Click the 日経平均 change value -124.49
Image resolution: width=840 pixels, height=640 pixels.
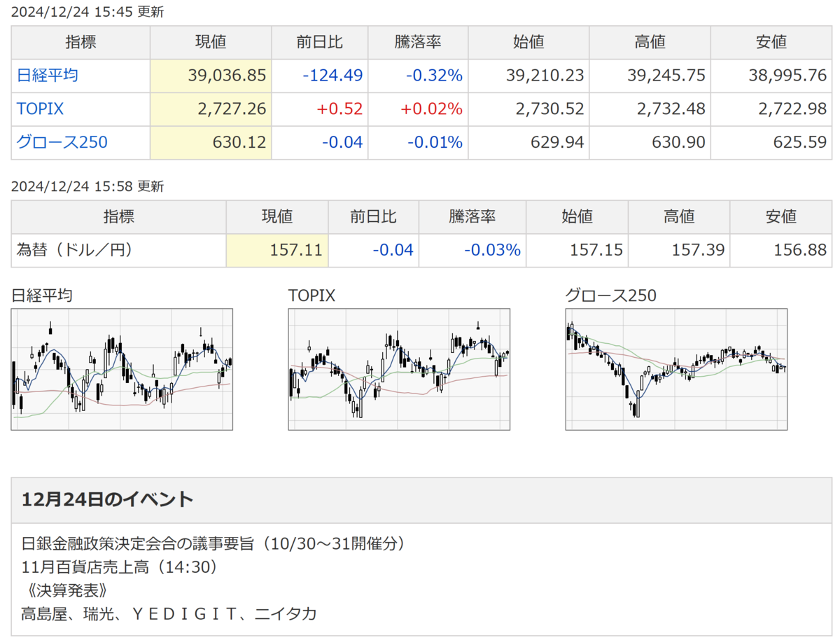coord(332,76)
